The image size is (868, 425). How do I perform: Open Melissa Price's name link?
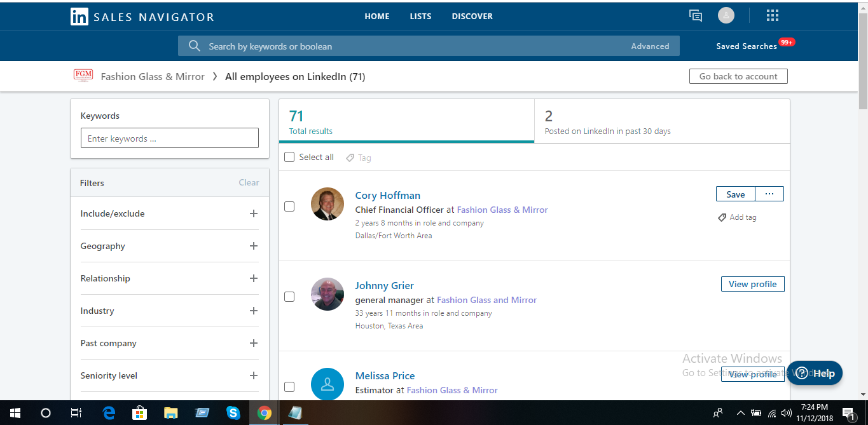pos(385,376)
